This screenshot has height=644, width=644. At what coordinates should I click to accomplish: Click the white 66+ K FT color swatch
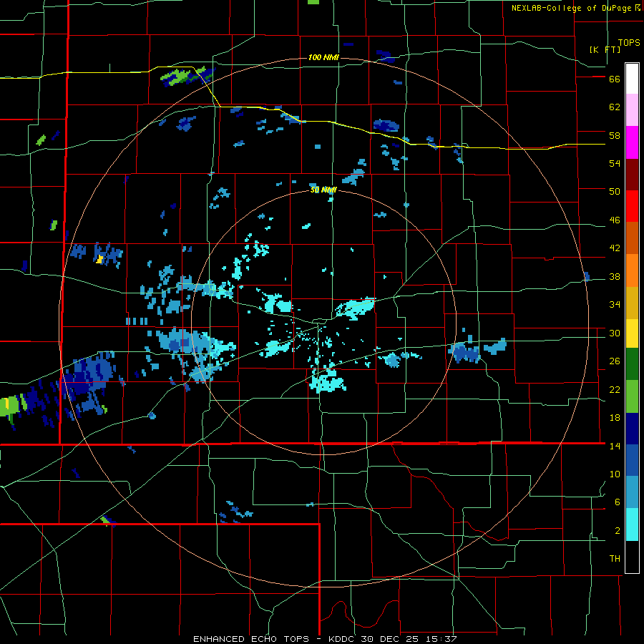(x=632, y=79)
